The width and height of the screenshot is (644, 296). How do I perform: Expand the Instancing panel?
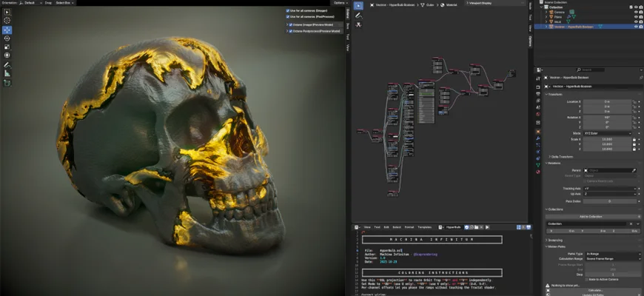click(x=554, y=240)
